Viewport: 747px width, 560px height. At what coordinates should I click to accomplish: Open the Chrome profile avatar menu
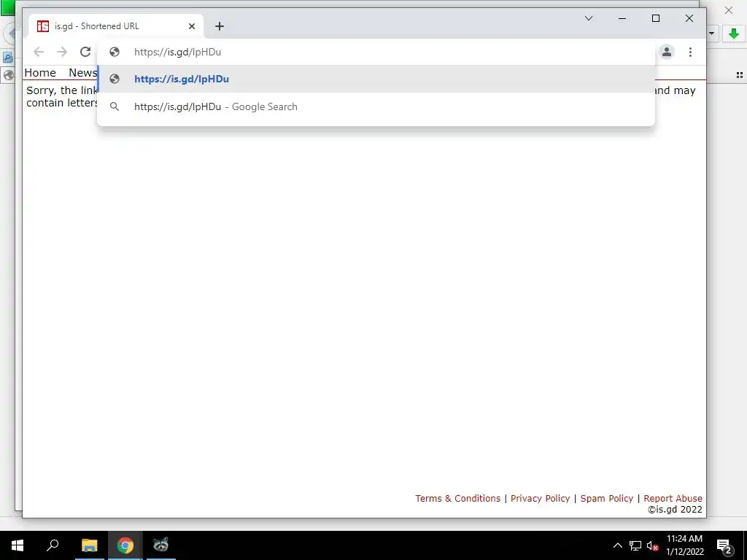click(667, 52)
